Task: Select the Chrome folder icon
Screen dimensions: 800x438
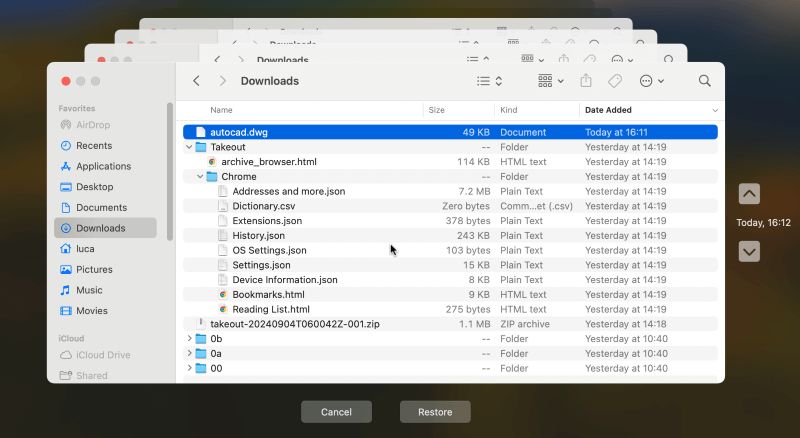Action: click(x=212, y=177)
